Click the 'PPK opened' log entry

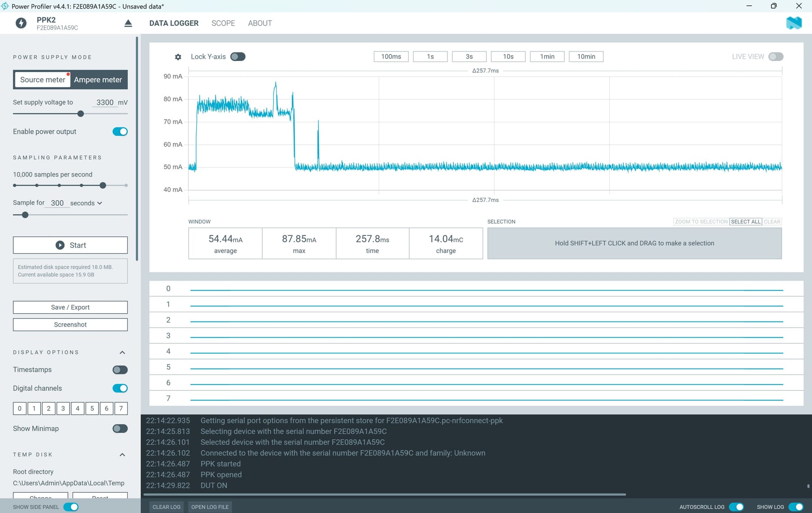221,474
